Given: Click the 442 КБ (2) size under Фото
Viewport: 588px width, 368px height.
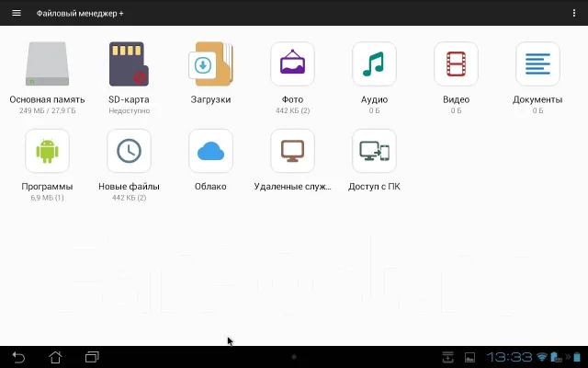Looking at the screenshot, I should tap(292, 110).
